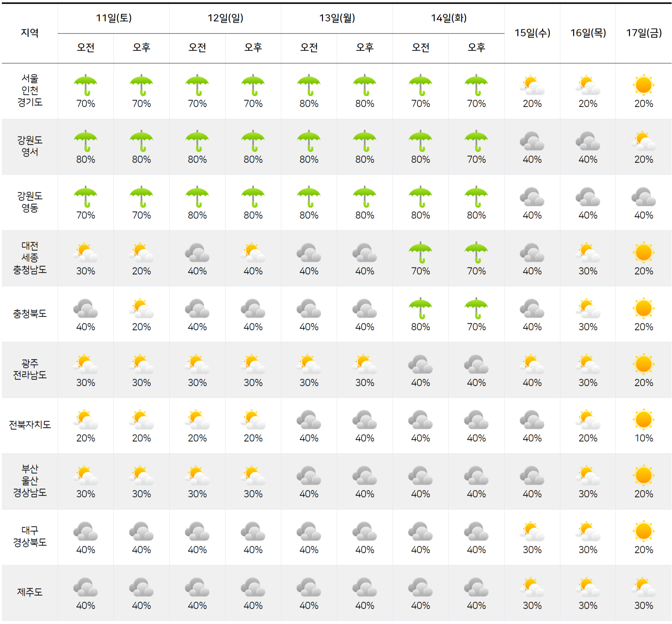Click sunny icon for 부산 울산 17일(금)
This screenshot has width=672, height=624.
[x=644, y=476]
